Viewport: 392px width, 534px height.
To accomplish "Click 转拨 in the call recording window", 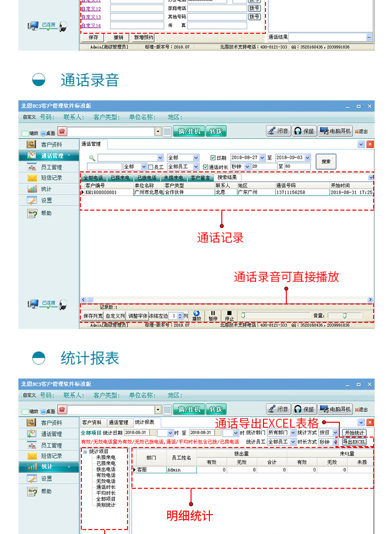I will pos(216,131).
